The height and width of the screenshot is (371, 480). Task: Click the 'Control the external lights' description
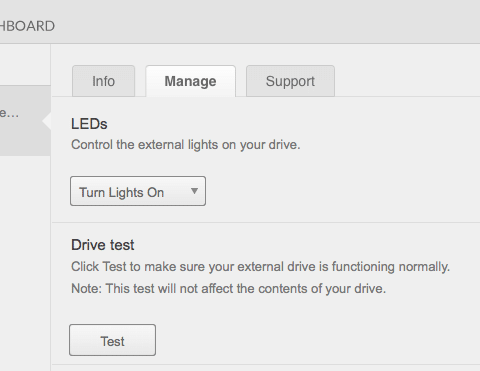[x=186, y=145]
